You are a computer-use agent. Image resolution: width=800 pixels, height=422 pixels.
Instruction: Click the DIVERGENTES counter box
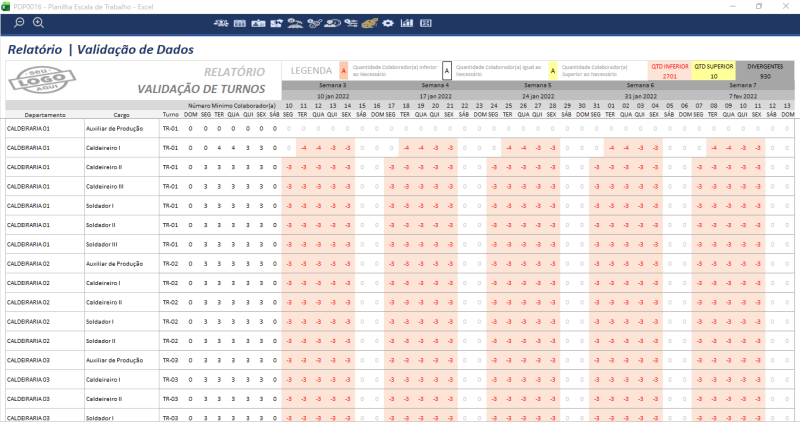[765, 71]
